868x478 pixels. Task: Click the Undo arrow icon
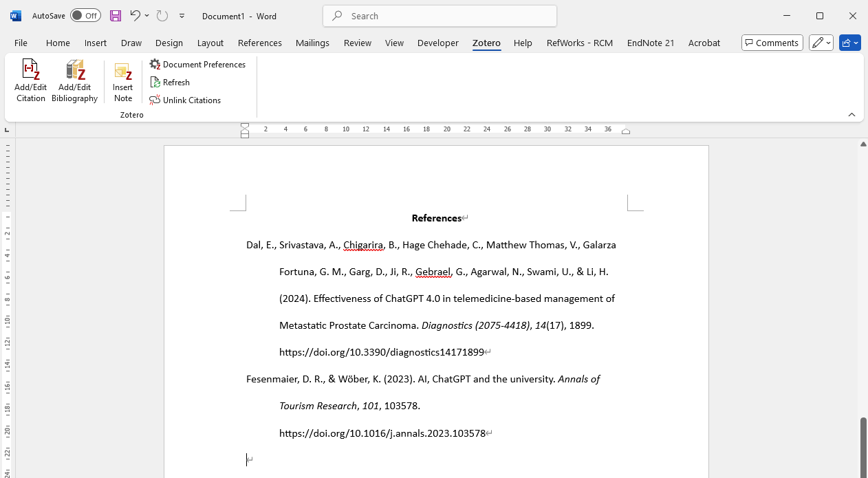click(x=135, y=16)
